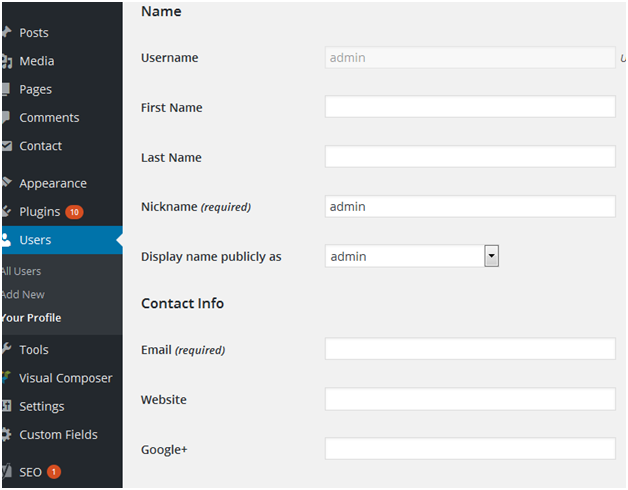
Task: Open the Contact menu item
Action: point(40,146)
